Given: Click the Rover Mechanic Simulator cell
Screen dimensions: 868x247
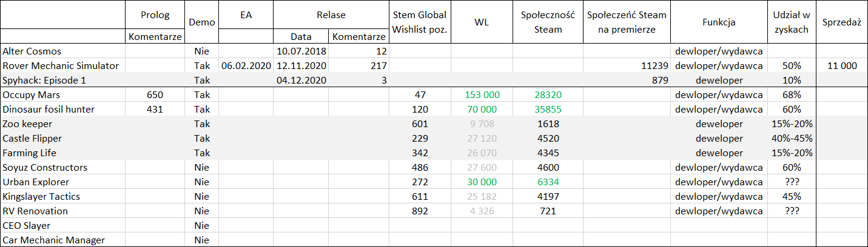Looking at the screenshot, I should click(x=61, y=66).
